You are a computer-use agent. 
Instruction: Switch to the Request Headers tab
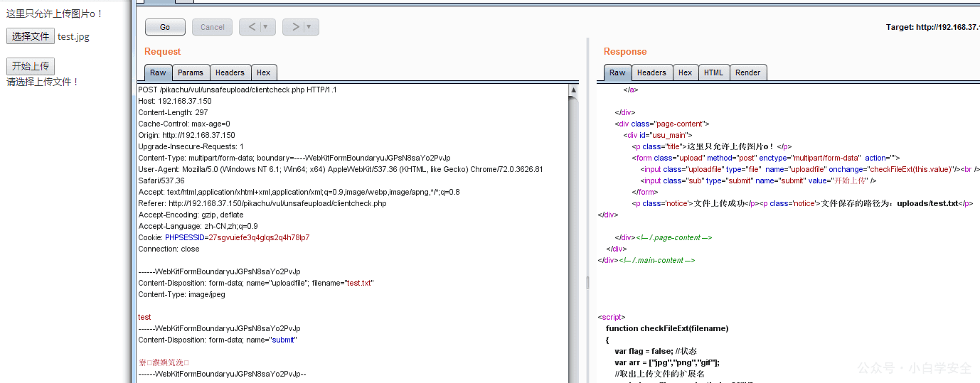pos(230,72)
